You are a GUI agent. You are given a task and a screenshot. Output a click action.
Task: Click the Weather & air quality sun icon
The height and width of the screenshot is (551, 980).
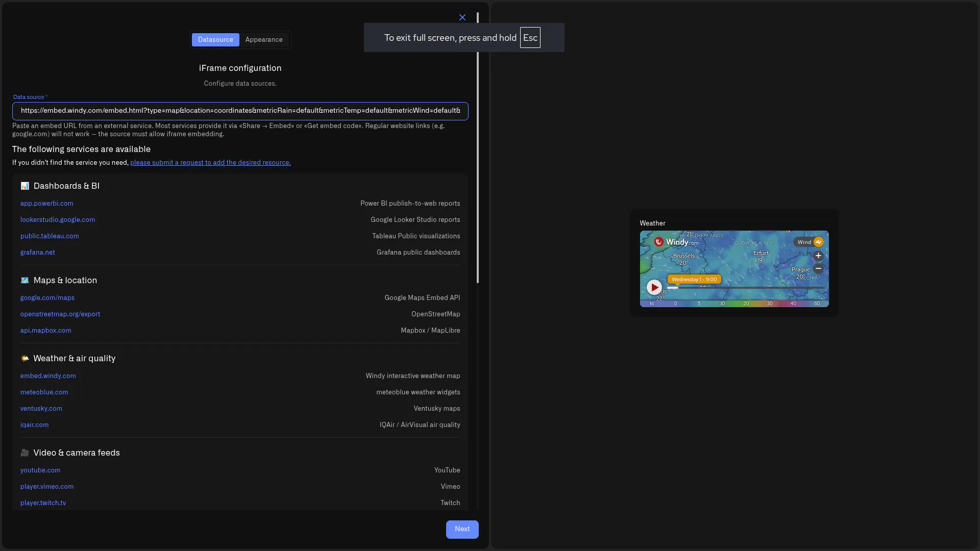pyautogui.click(x=24, y=359)
